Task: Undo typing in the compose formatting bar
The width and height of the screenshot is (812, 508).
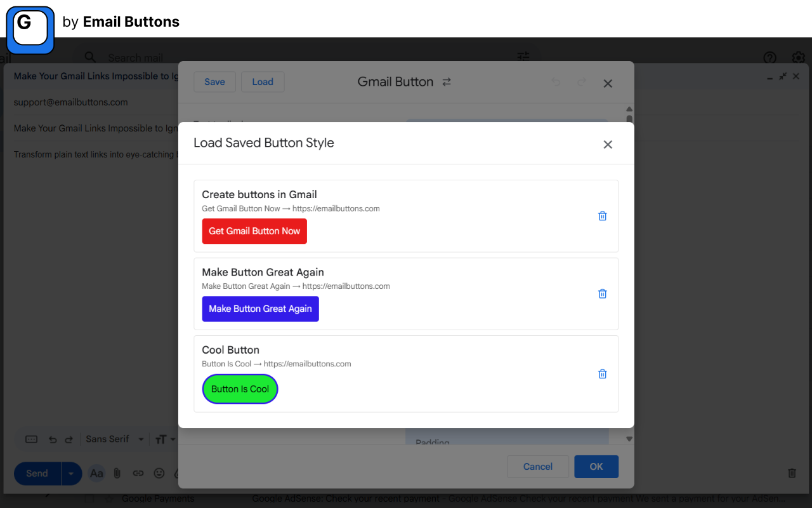Action: pos(53,439)
